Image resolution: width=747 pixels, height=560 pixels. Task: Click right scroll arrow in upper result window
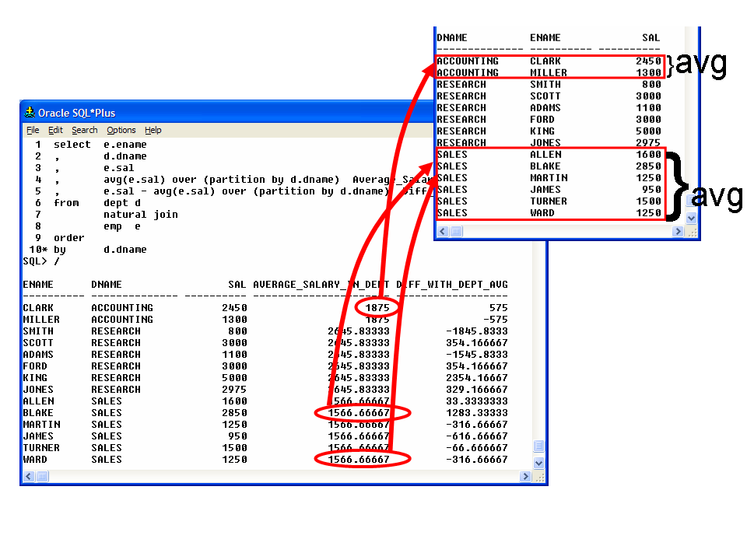coord(678,232)
